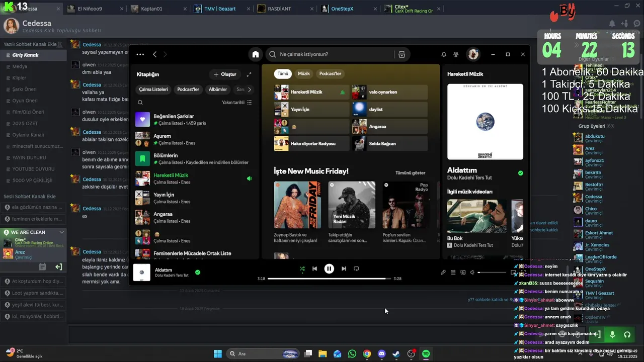Leave voice channel using the exit icon
This screenshot has height=362, width=644.
click(x=58, y=267)
